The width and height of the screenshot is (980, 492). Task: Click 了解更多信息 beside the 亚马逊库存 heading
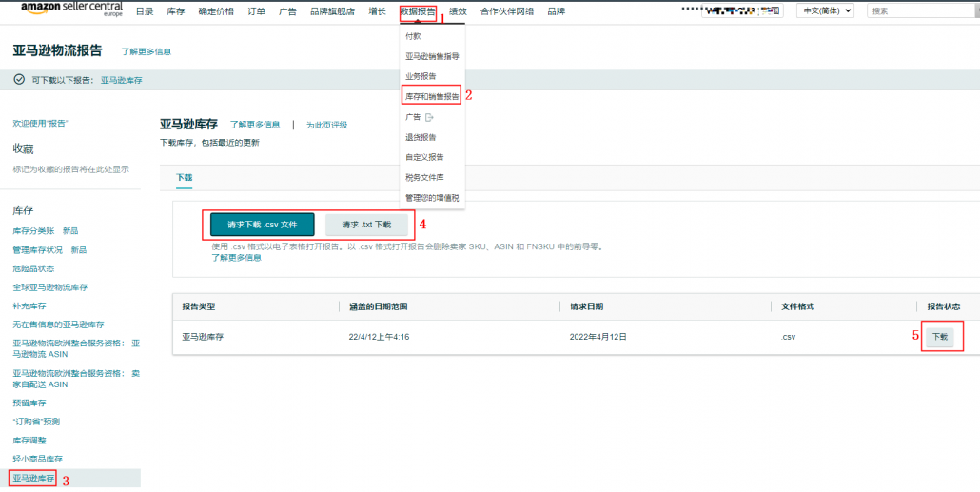click(x=255, y=125)
